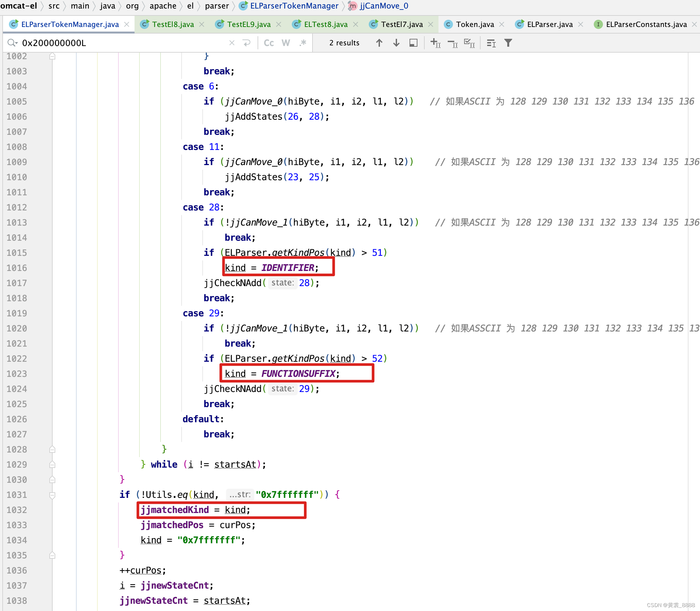700x611 pixels.
Task: Switch to TestEl7.java tab
Action: tap(402, 25)
